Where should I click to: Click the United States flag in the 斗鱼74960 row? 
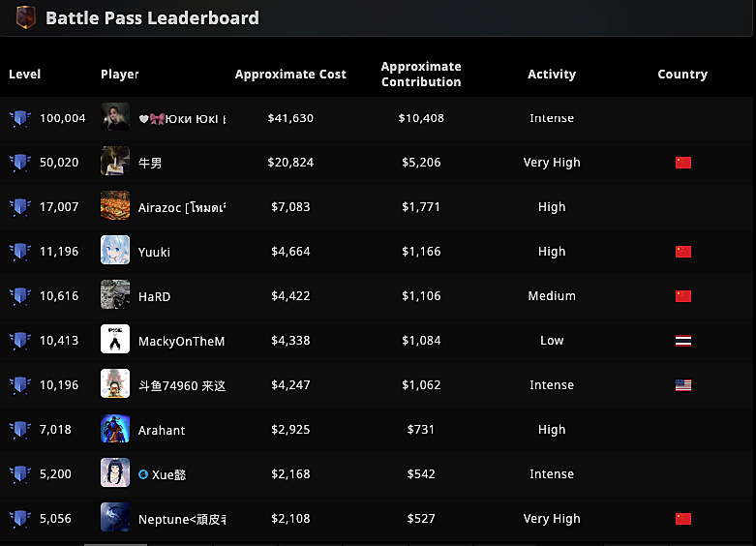pyautogui.click(x=683, y=385)
